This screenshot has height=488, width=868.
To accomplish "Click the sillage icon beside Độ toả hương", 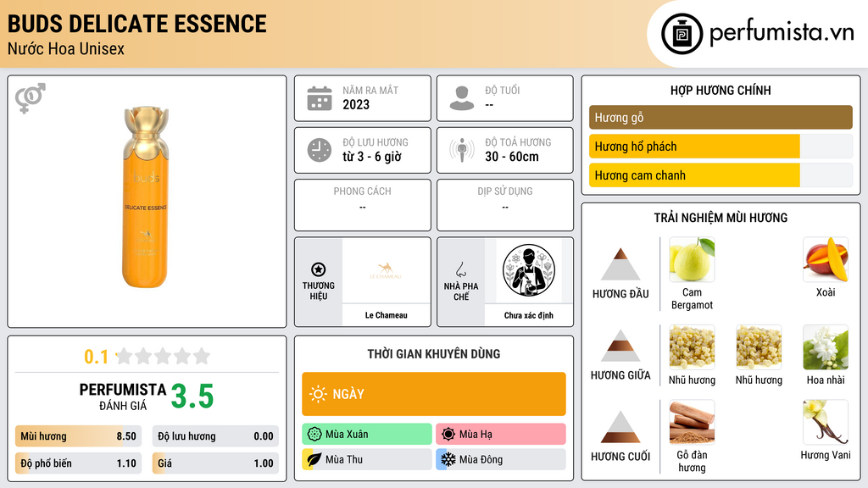I will [x=462, y=150].
